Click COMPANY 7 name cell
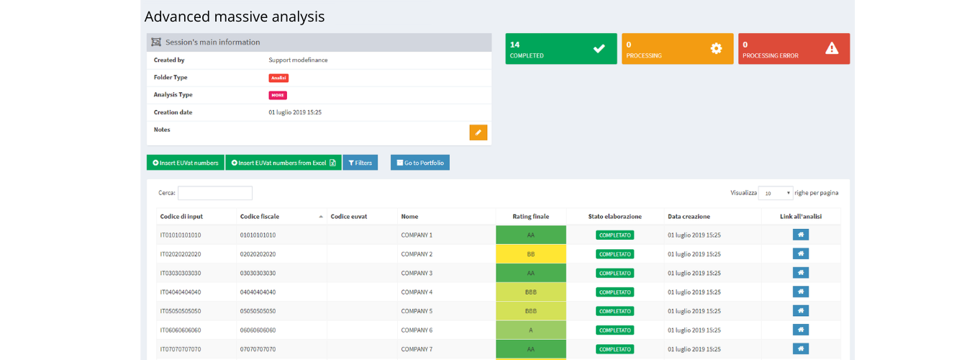 [x=446, y=348]
